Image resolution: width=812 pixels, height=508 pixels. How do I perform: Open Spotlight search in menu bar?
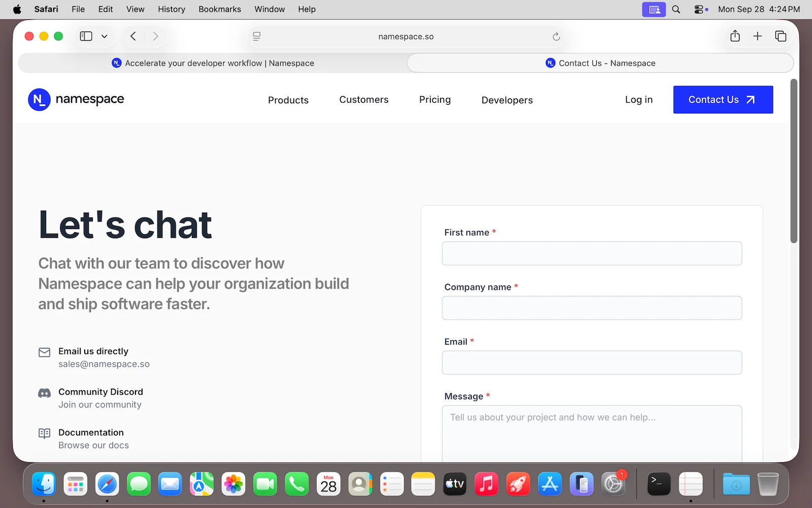click(676, 9)
